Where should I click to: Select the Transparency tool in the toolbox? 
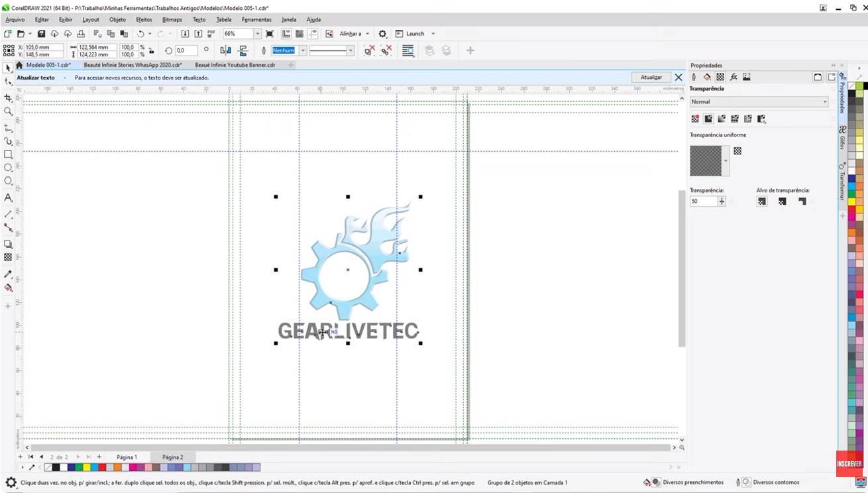(8, 257)
